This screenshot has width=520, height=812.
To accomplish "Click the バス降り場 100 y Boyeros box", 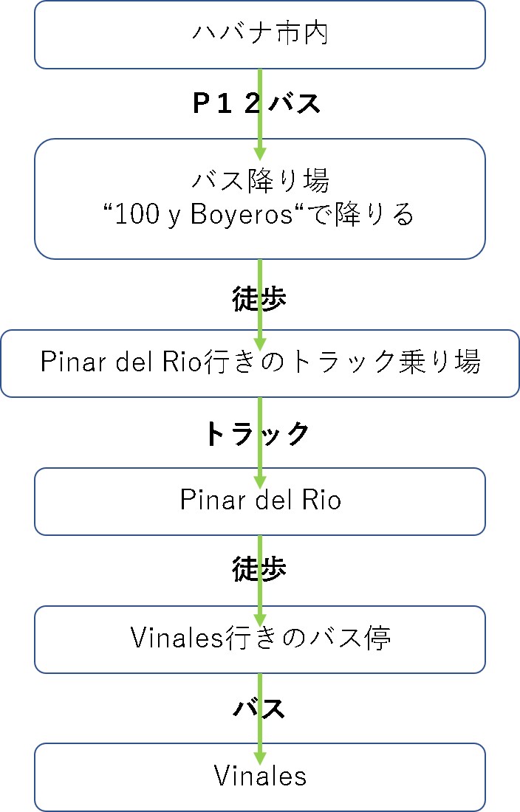I will coord(260,199).
